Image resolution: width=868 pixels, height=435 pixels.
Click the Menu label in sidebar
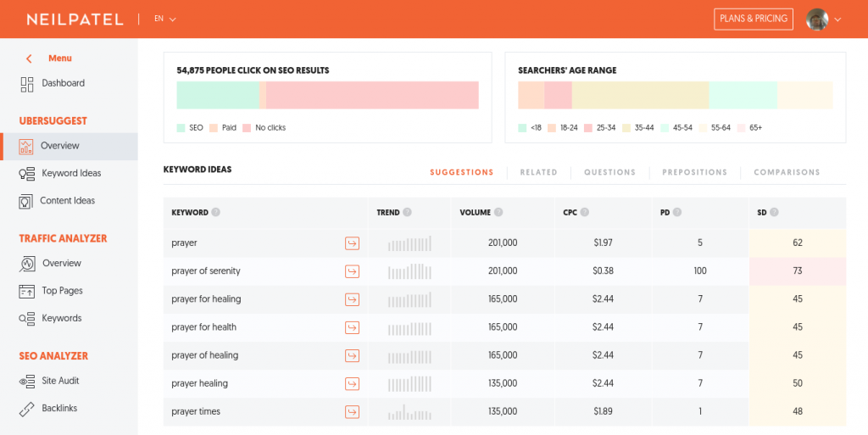click(x=60, y=59)
